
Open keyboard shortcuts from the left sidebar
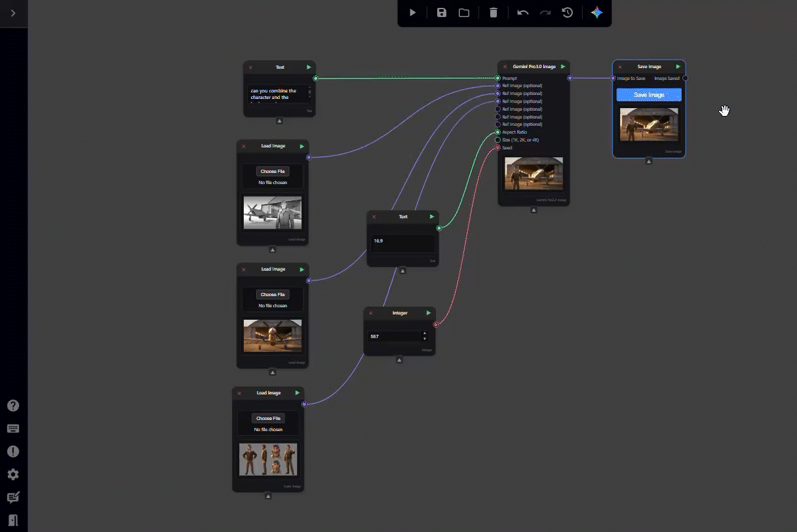point(13,428)
